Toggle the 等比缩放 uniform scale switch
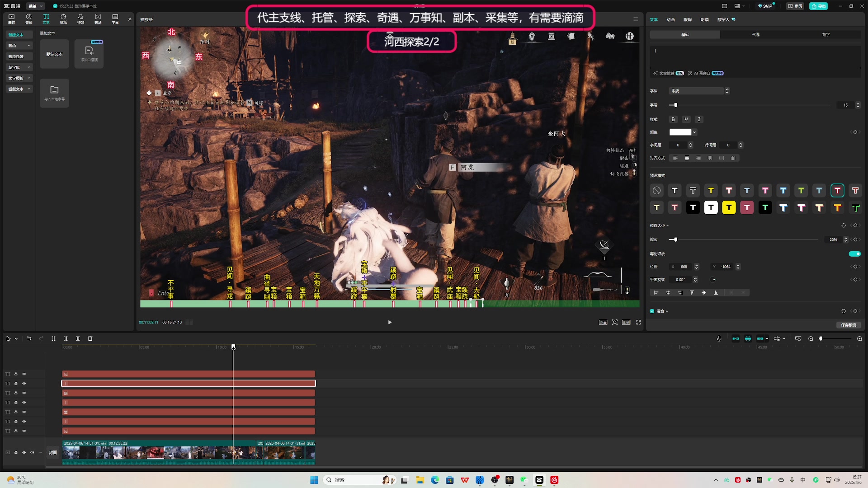The height and width of the screenshot is (488, 868). point(854,254)
